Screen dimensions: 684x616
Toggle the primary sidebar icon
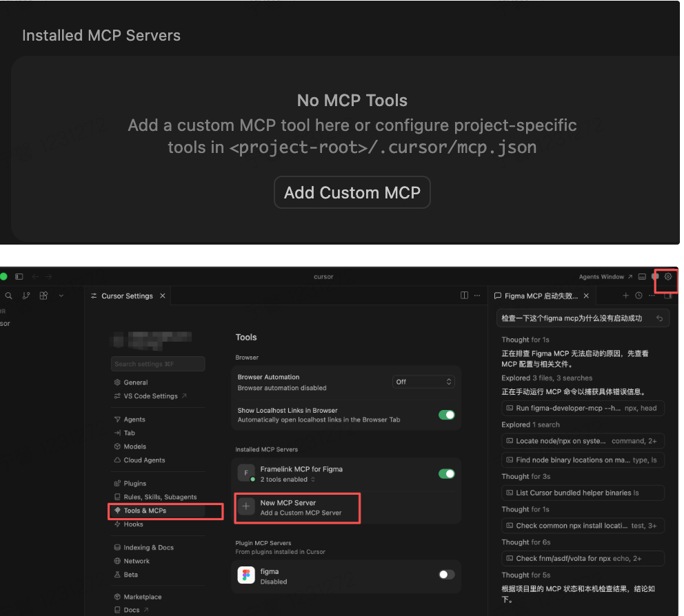tap(19, 276)
